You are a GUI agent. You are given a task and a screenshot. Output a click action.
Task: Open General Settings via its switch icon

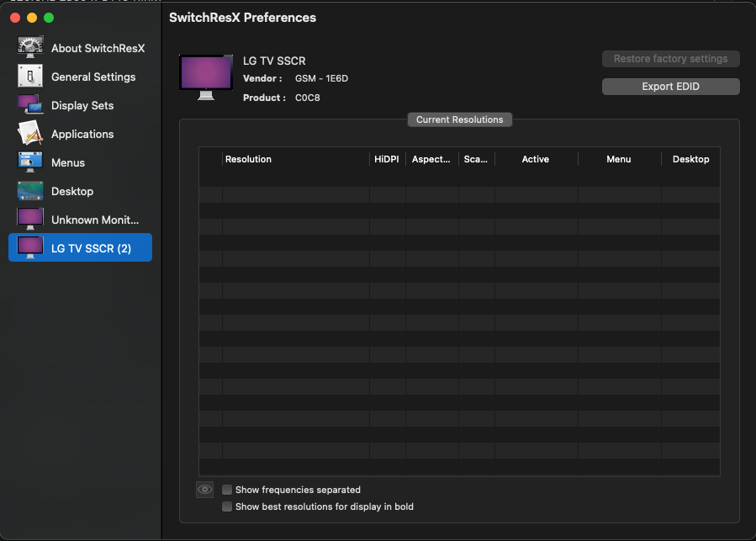coord(30,77)
